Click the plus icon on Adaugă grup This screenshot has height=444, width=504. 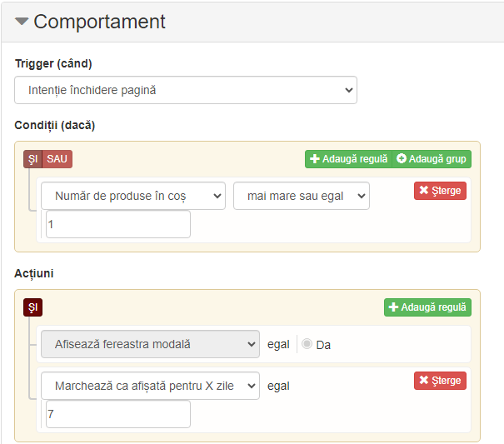pyautogui.click(x=402, y=158)
